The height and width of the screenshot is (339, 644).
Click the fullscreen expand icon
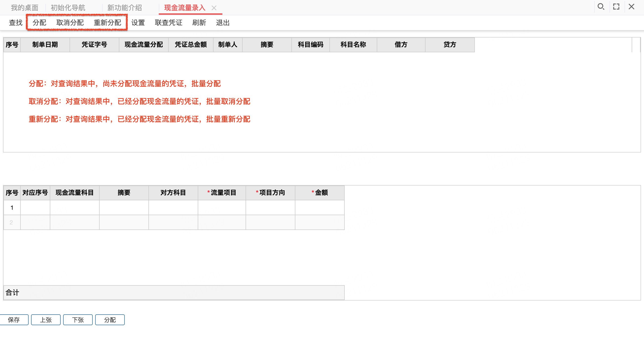point(616,7)
